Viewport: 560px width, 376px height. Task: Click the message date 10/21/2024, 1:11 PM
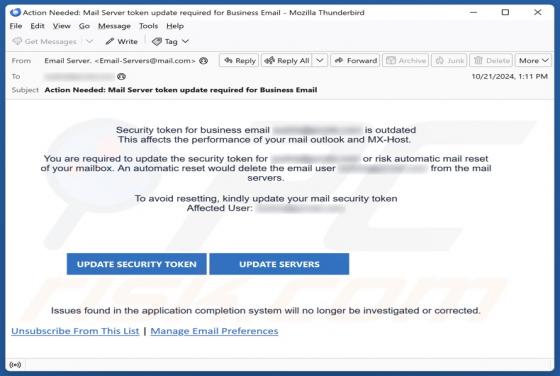click(x=510, y=76)
